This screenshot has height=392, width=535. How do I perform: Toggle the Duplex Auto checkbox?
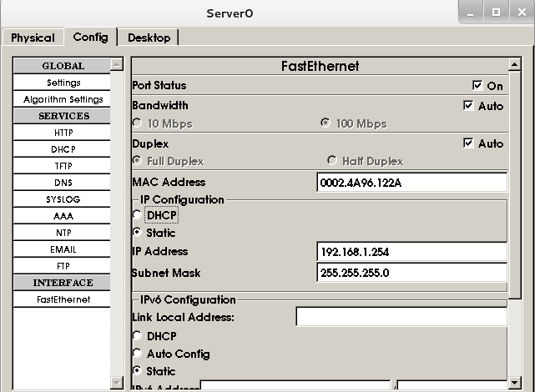(468, 143)
